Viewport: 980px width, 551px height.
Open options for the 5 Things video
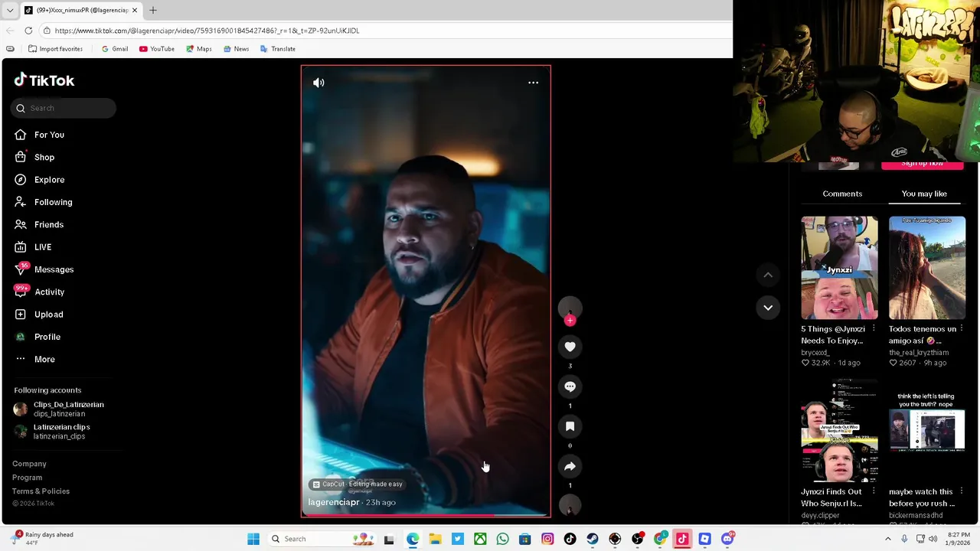[874, 329]
